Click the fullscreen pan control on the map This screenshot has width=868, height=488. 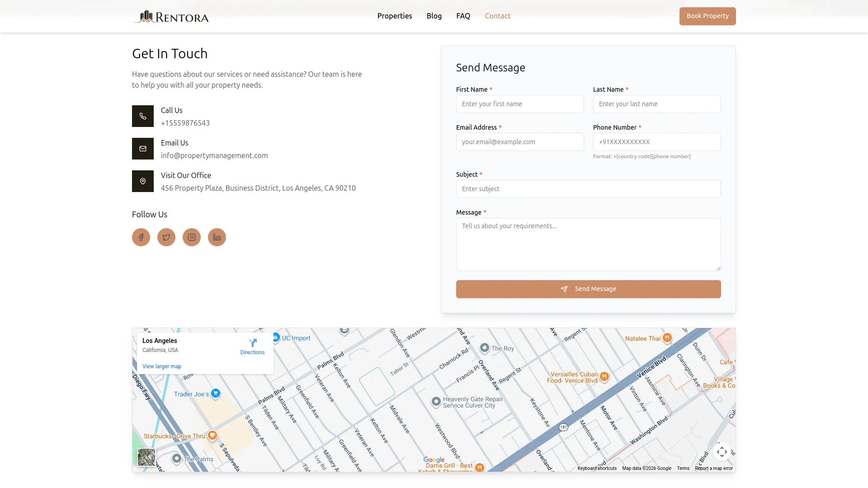click(x=722, y=451)
